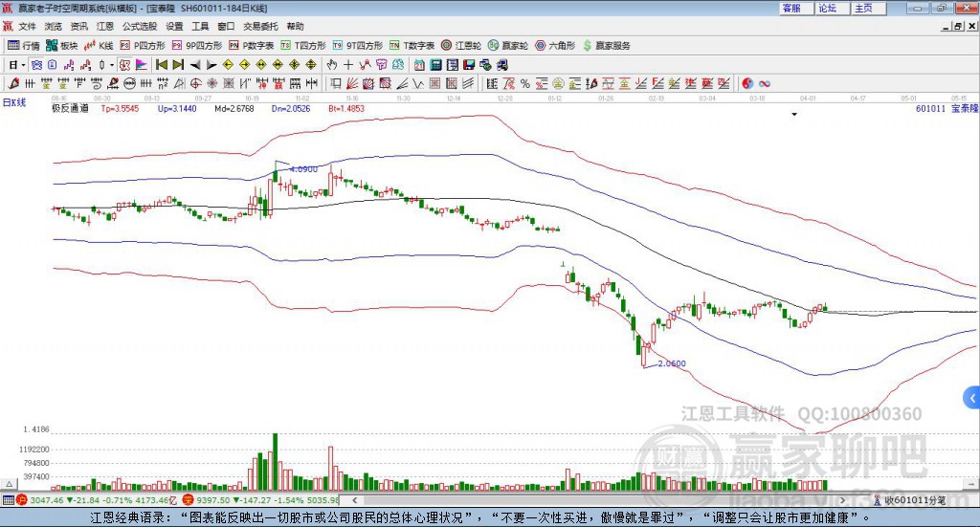Click the 主页 homepage button
The image size is (980, 527).
point(868,8)
